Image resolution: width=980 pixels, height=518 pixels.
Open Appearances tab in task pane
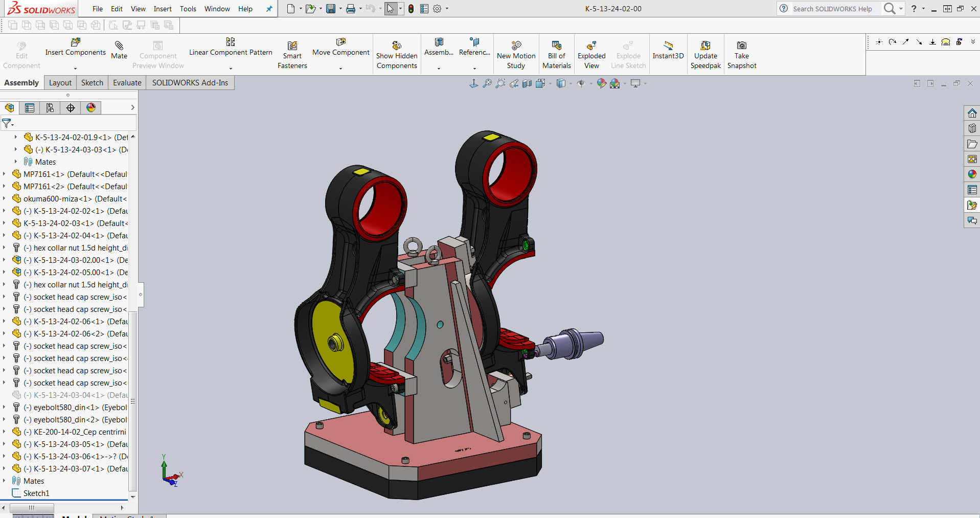click(x=972, y=174)
